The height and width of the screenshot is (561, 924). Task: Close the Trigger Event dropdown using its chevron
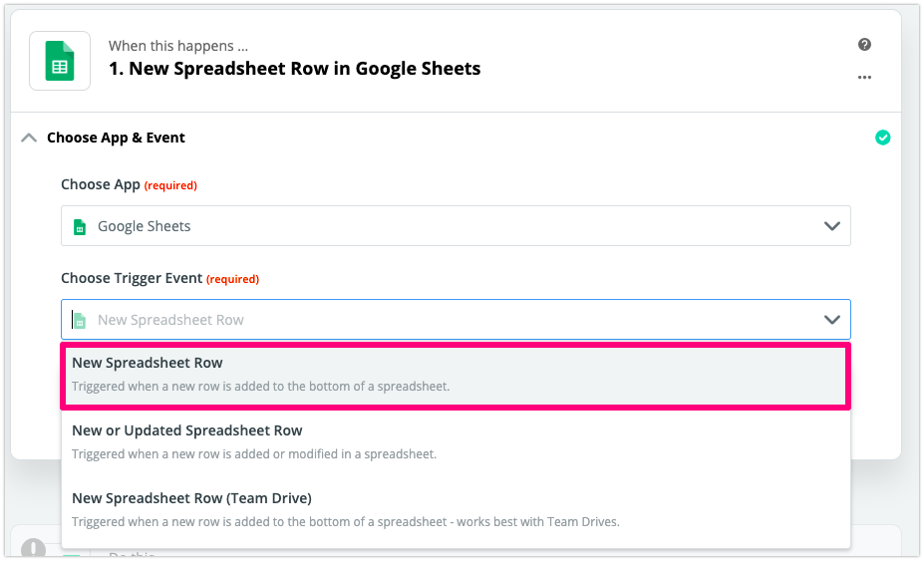[831, 320]
